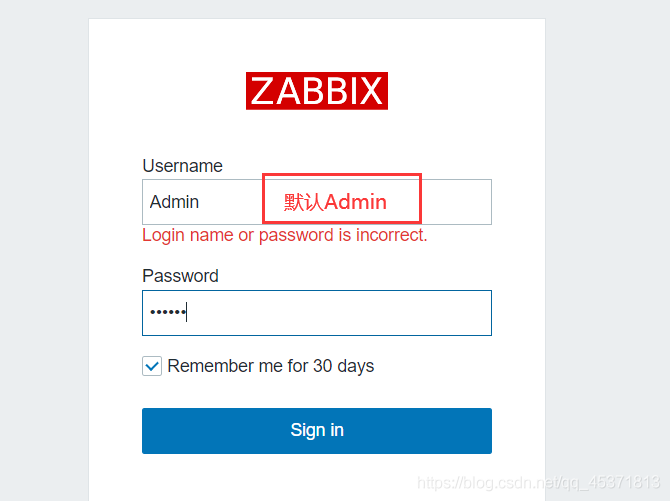The image size is (670, 501).
Task: Click the ZABBIX logo
Action: pyautogui.click(x=316, y=91)
